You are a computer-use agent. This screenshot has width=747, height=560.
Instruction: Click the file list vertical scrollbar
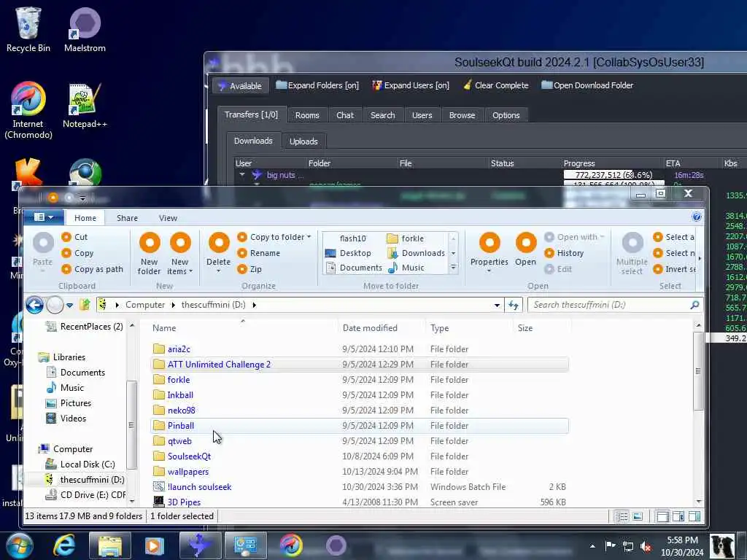click(x=698, y=371)
